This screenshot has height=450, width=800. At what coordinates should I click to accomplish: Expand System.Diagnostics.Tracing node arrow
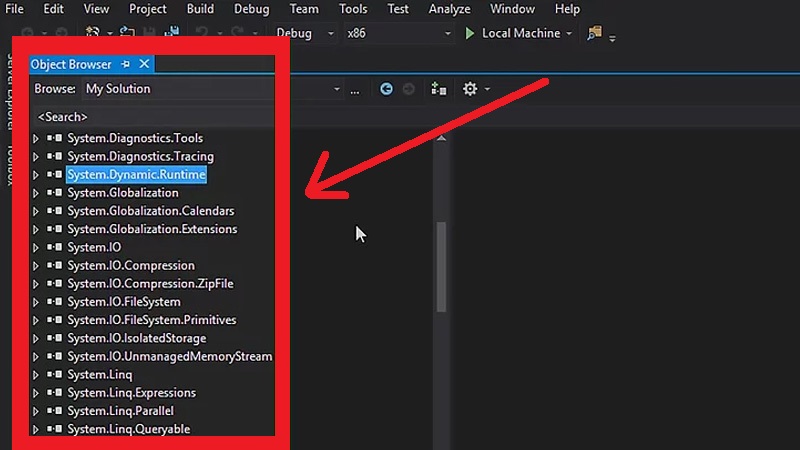[36, 157]
